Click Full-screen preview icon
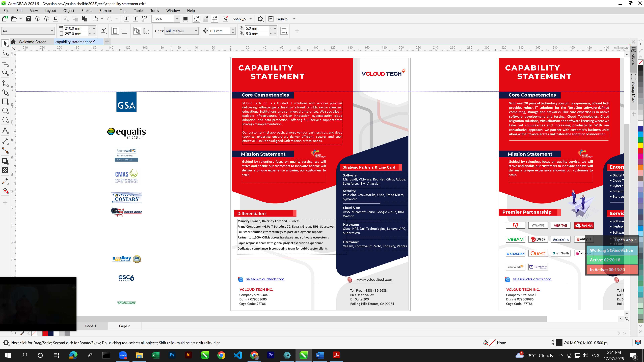Screen dimensions: 644x362 (x=185, y=19)
